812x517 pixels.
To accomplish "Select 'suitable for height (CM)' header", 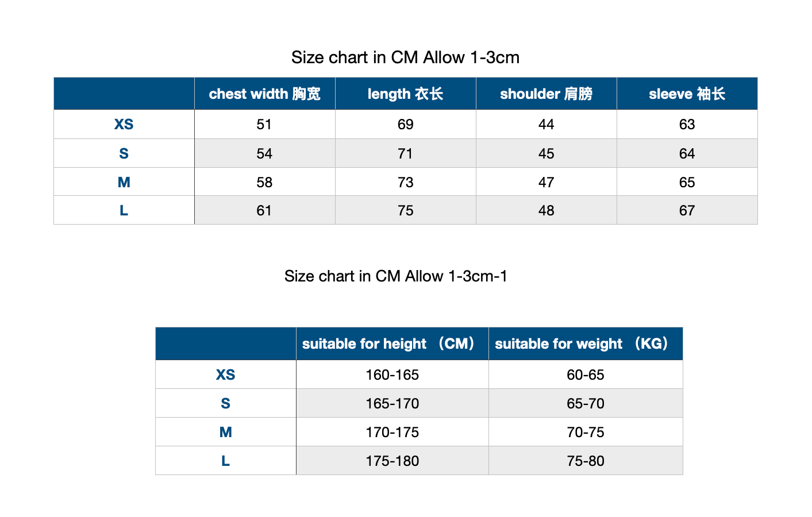I will coord(392,344).
